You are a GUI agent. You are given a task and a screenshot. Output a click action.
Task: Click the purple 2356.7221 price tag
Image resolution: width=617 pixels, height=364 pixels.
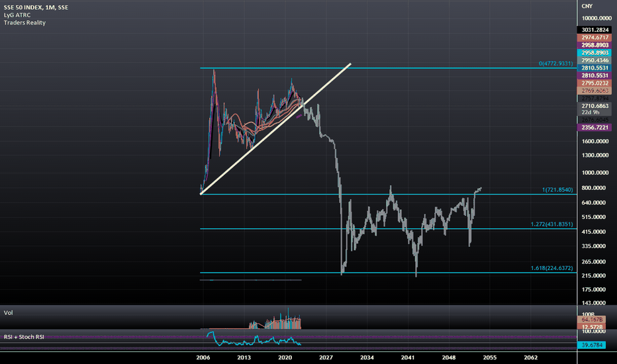point(594,128)
